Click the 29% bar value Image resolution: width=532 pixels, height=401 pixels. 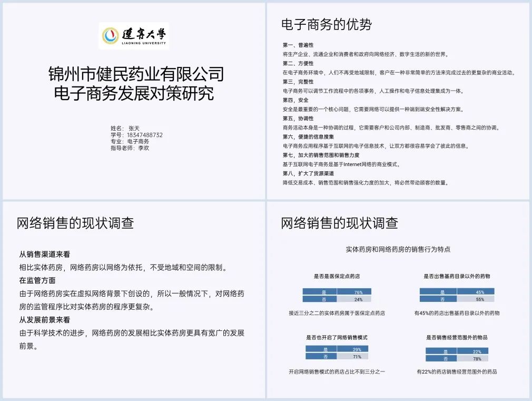click(357, 349)
